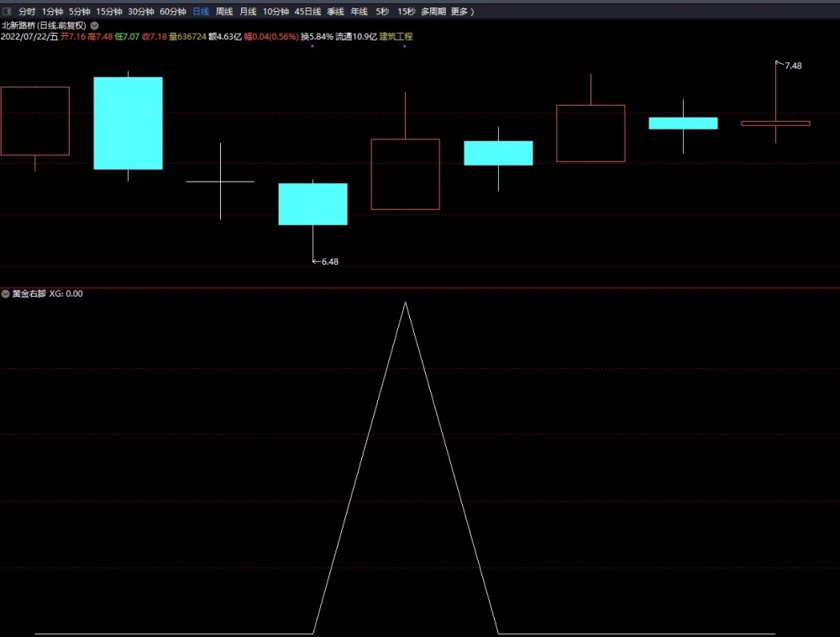Click the 量636724 volume value
This screenshot has height=637, width=840.
(x=187, y=36)
